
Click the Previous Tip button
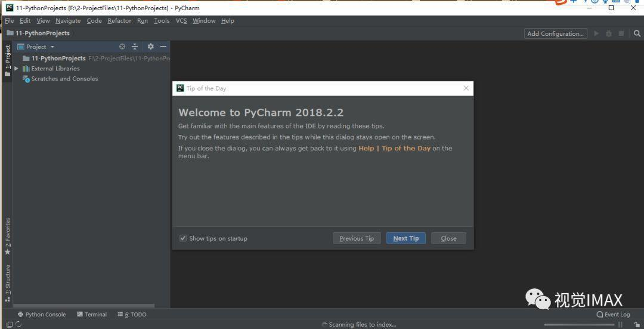pyautogui.click(x=357, y=238)
